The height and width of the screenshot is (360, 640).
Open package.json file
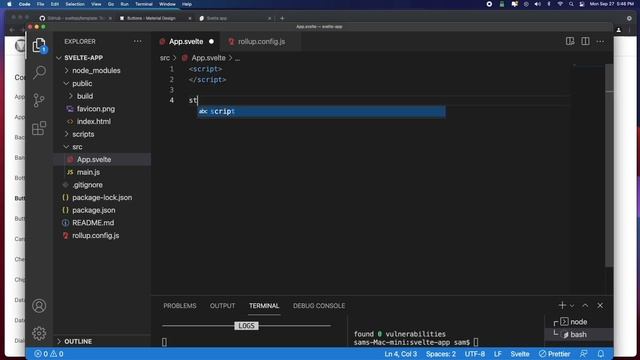pyautogui.click(x=93, y=210)
